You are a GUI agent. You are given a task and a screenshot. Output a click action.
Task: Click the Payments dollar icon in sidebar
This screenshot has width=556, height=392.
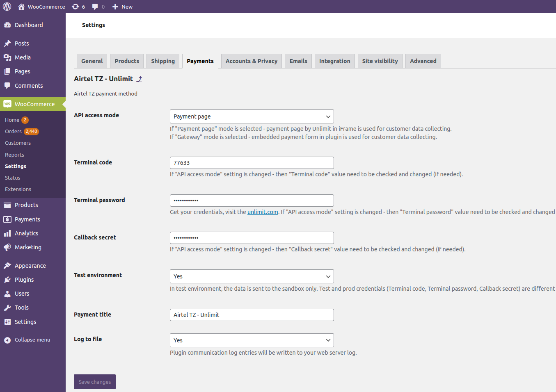click(7, 219)
